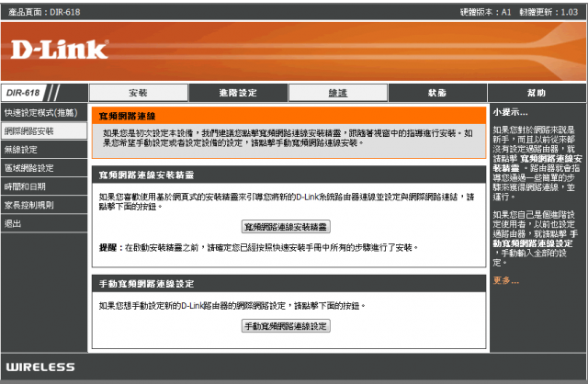Open 區域網路設定 from sidebar

coord(44,168)
